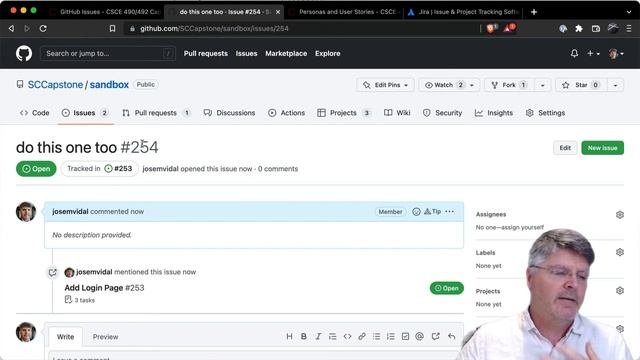This screenshot has width=640, height=360.
Task: Switch to the Security tab
Action: 442,113
